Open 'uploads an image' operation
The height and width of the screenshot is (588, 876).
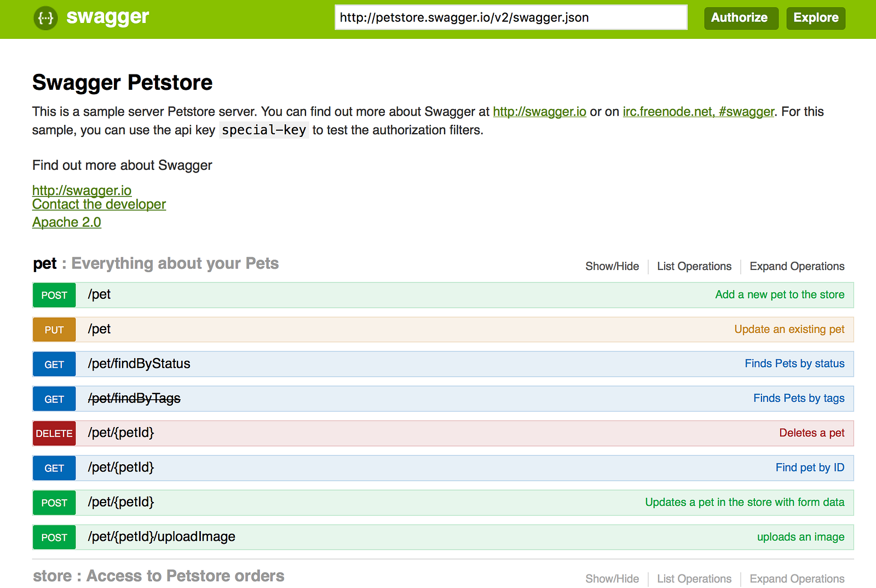pyautogui.click(x=800, y=537)
